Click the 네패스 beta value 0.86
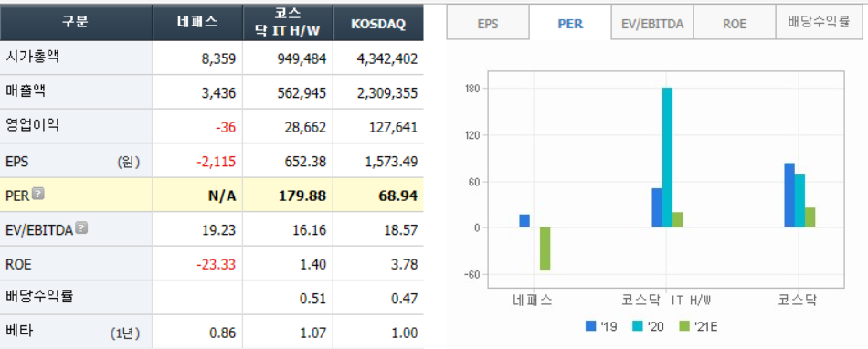868x349 pixels. click(224, 333)
